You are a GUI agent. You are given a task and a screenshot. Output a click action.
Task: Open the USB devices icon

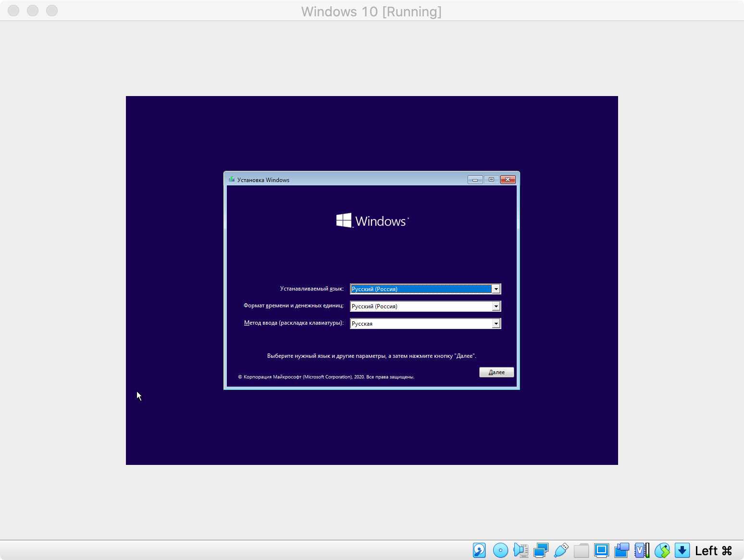(x=561, y=550)
